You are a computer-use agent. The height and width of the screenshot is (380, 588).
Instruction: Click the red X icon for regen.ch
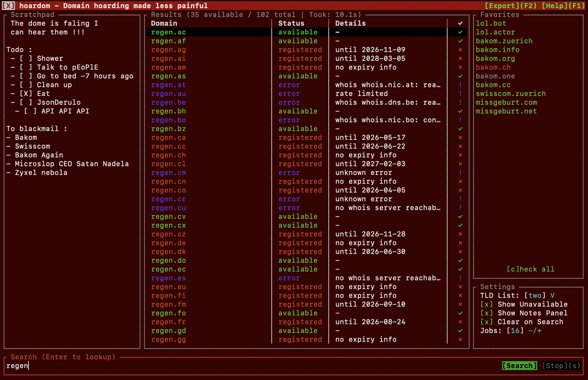460,155
